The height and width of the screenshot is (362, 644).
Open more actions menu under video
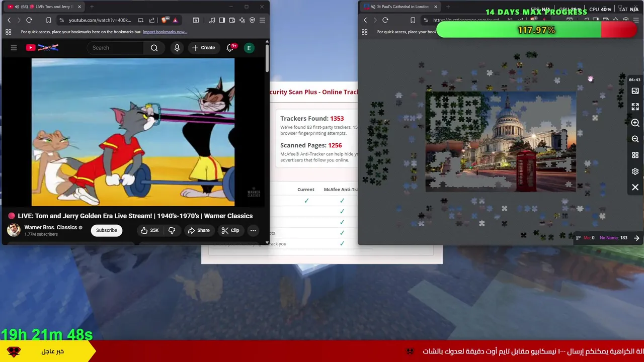pos(253,230)
